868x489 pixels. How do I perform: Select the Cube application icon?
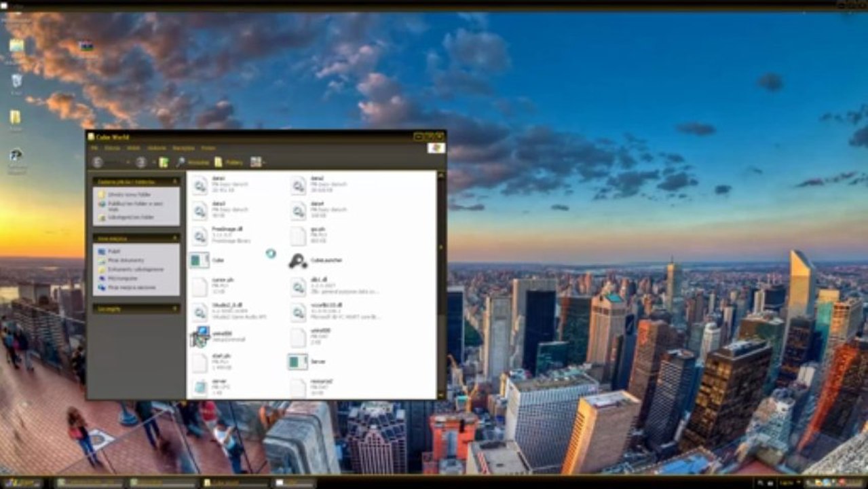pyautogui.click(x=200, y=260)
